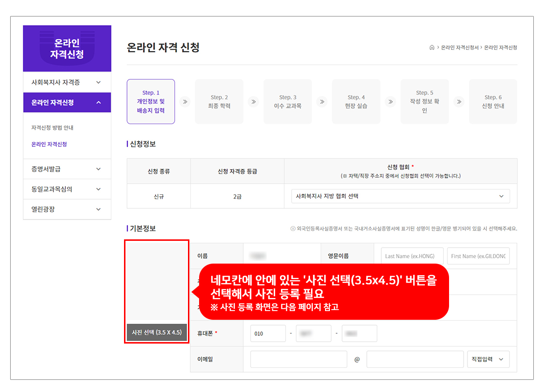The width and height of the screenshot is (544, 392).
Task: Open 자격신청 방법 안내 page
Action: point(52,128)
